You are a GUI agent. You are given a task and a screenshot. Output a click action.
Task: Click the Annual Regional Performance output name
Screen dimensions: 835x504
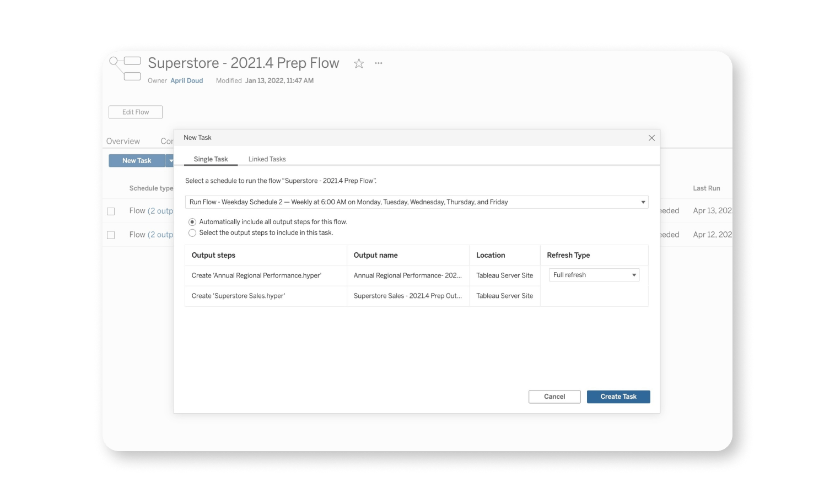[408, 275]
